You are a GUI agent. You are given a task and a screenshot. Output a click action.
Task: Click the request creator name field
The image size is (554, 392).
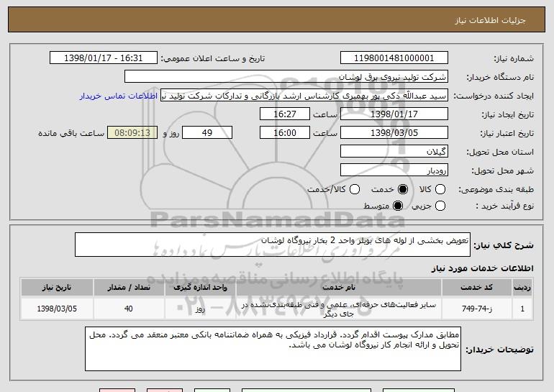point(304,96)
